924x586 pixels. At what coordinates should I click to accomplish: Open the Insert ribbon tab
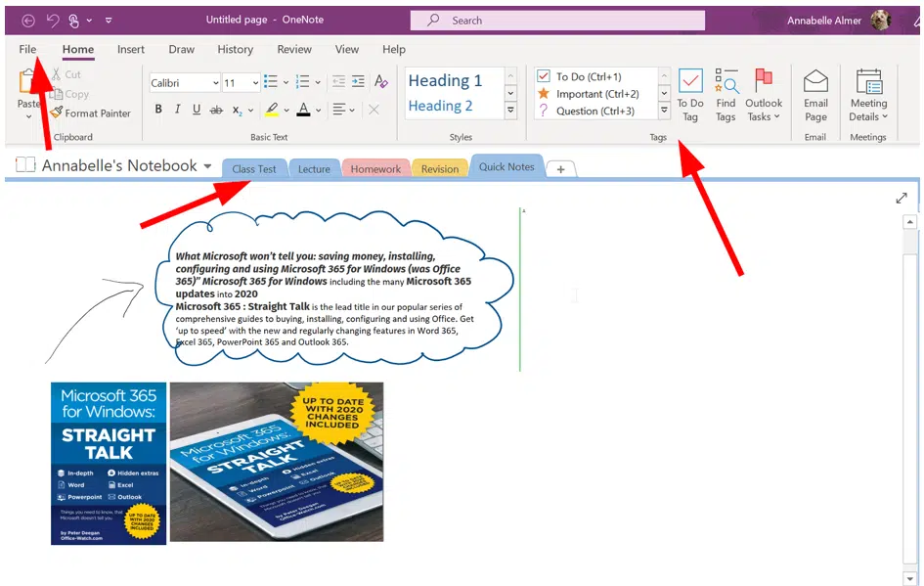pyautogui.click(x=130, y=50)
